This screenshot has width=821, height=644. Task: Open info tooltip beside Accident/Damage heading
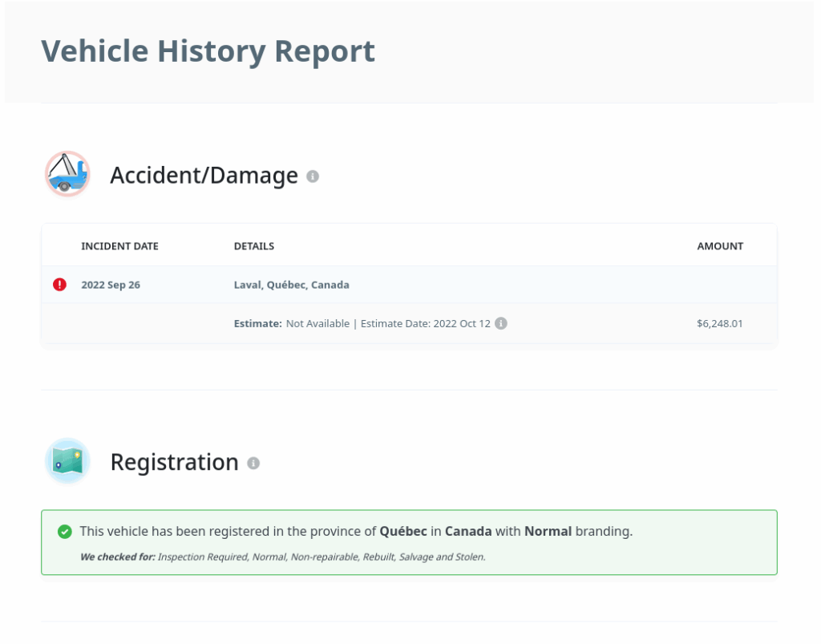pos(313,176)
